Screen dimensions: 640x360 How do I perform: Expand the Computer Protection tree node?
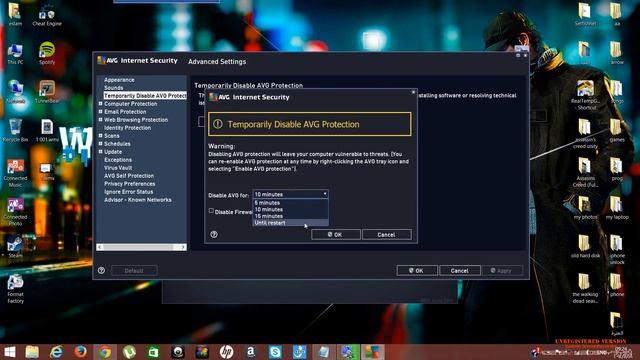pyautogui.click(x=100, y=104)
